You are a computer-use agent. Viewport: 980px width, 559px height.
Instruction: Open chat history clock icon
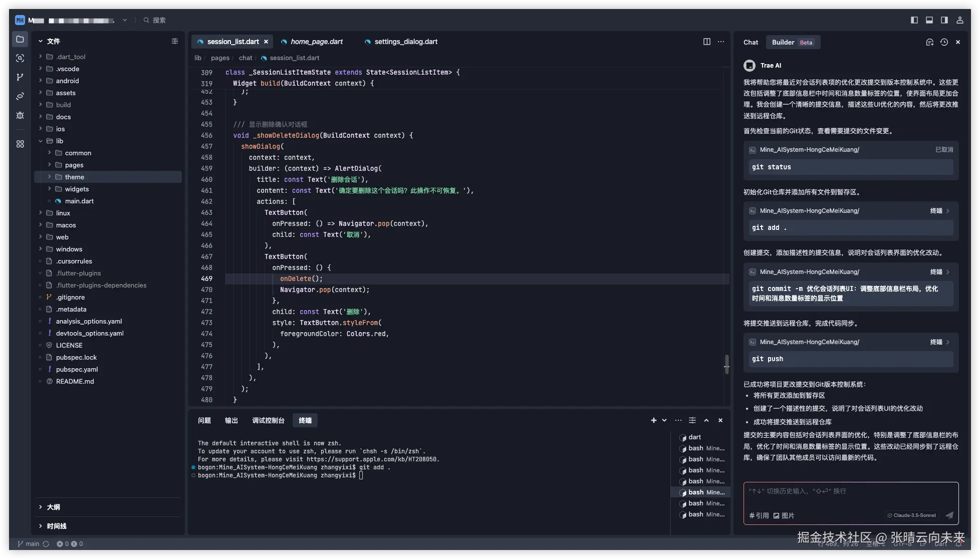tap(944, 42)
